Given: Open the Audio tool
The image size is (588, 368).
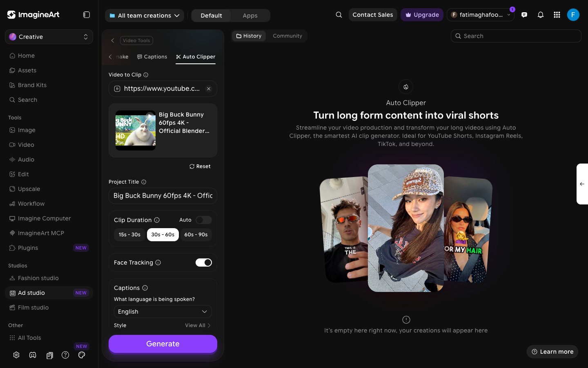Looking at the screenshot, I should [49, 159].
